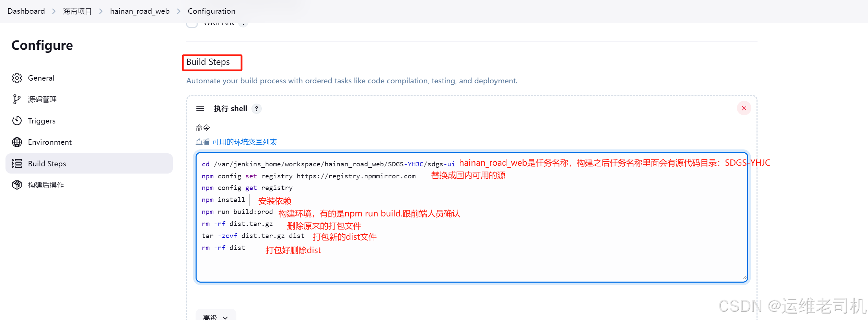Expand chevron after hainan_road_web breadcrumb
This screenshot has width=868, height=320.
(179, 11)
